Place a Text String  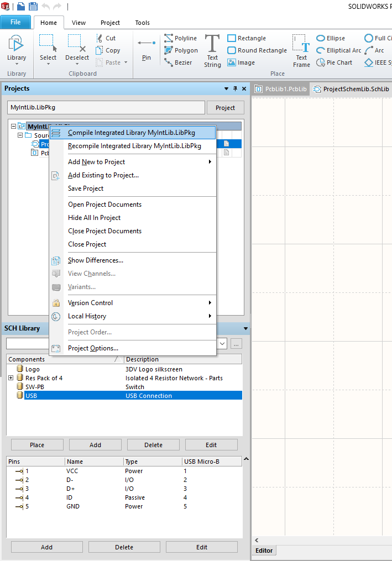click(x=212, y=50)
